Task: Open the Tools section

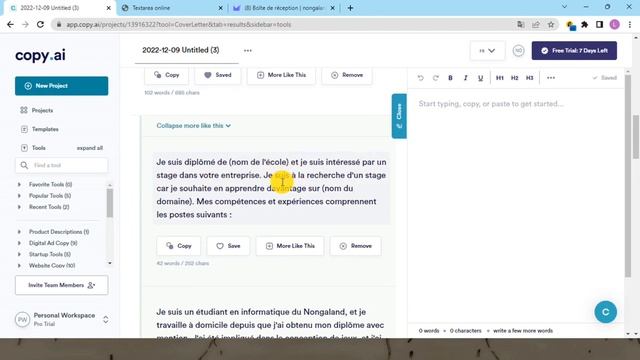Action: click(33, 148)
